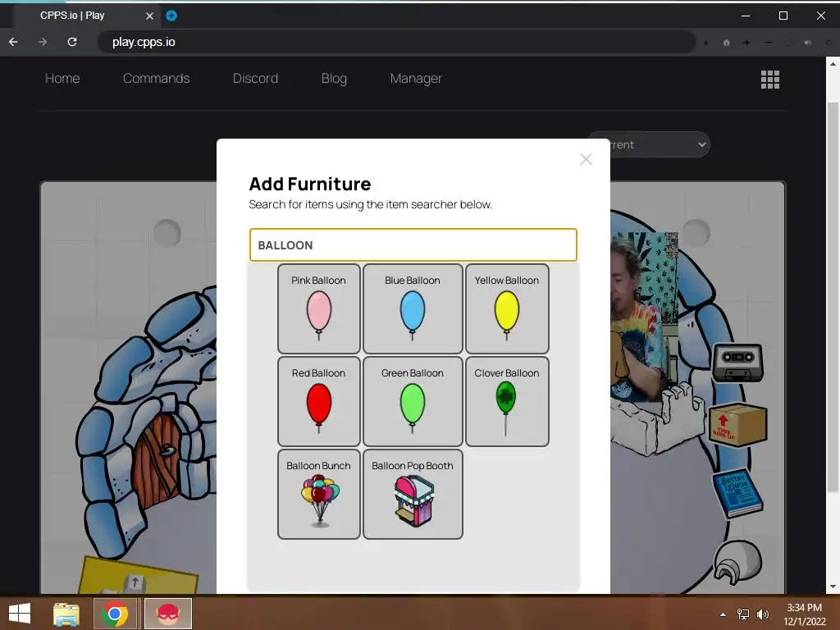Click the play.cpps.io address bar
Viewport: 840px width, 630px height.
tap(396, 42)
